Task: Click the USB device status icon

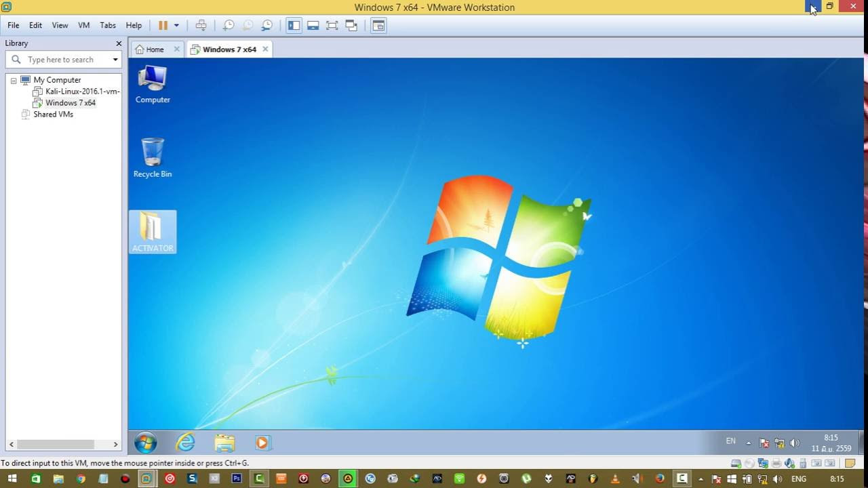Action: [x=804, y=464]
